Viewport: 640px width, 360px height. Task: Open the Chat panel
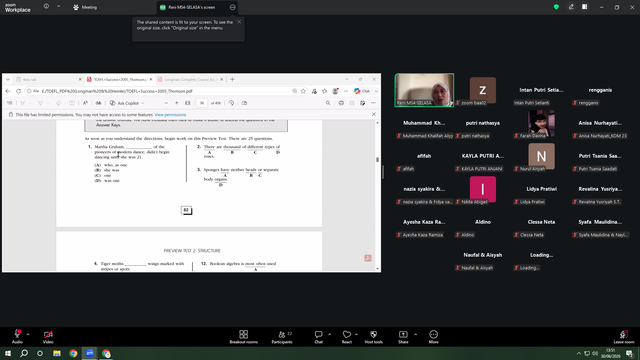pyautogui.click(x=318, y=337)
